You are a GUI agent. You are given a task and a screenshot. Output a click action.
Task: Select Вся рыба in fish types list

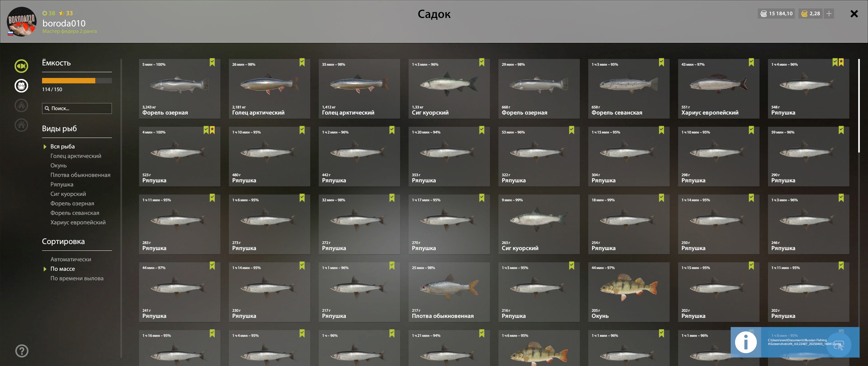click(x=63, y=146)
